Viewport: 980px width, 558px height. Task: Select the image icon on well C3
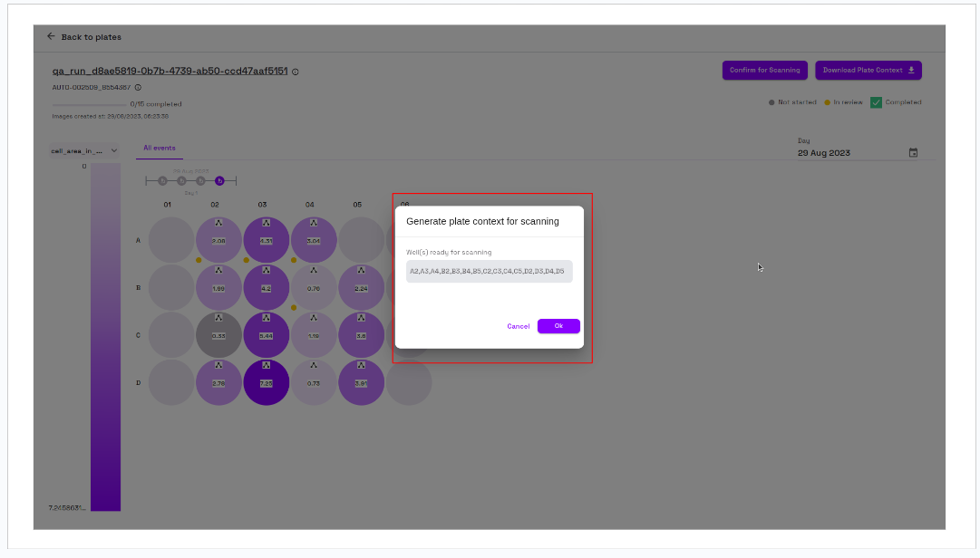click(266, 318)
